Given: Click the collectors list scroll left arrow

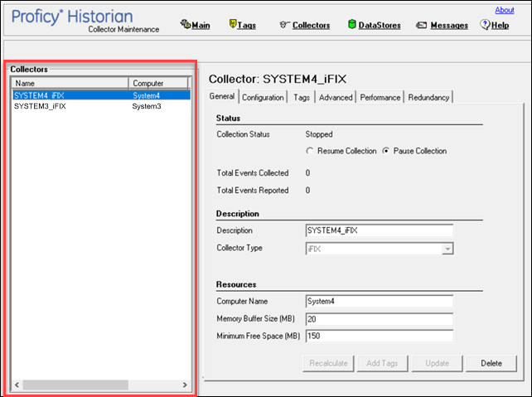Looking at the screenshot, I should 17,385.
